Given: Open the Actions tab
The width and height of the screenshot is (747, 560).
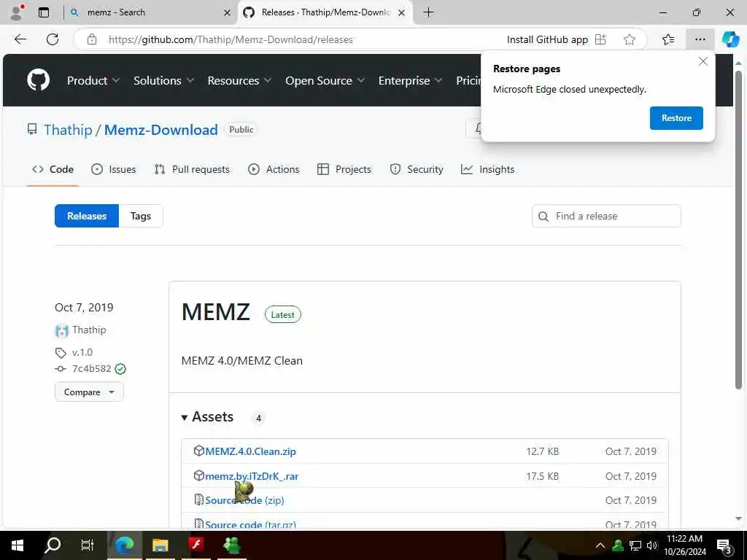Looking at the screenshot, I should pyautogui.click(x=274, y=169).
